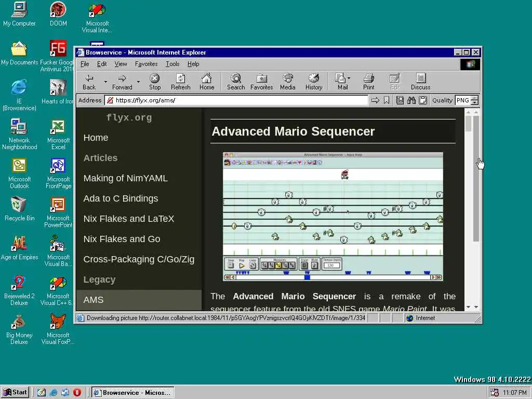Select the Age of Empires desktop icon
Viewport: 532px width, 399px height.
click(19, 248)
